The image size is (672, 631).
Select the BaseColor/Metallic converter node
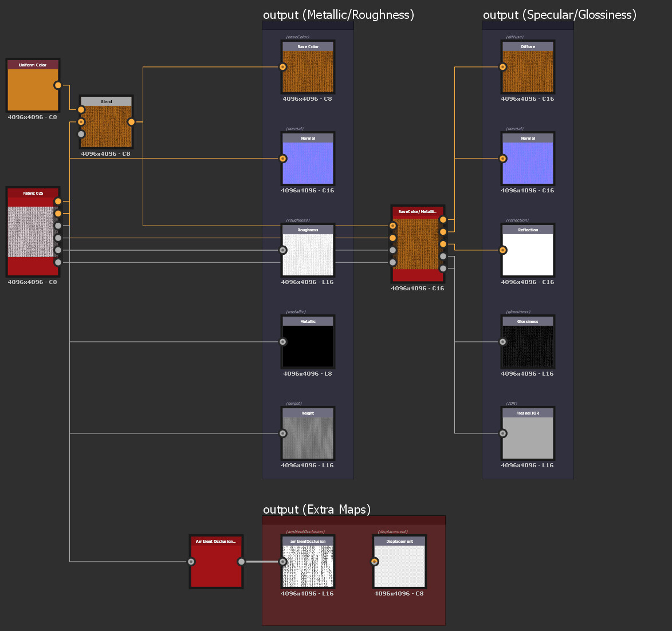(418, 244)
